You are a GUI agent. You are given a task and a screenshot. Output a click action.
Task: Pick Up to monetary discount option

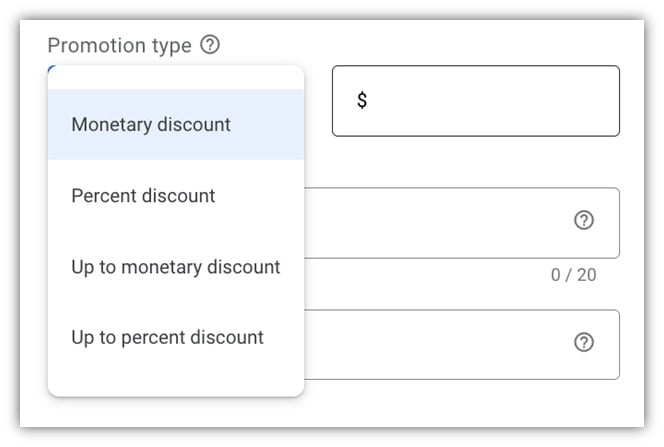175,267
